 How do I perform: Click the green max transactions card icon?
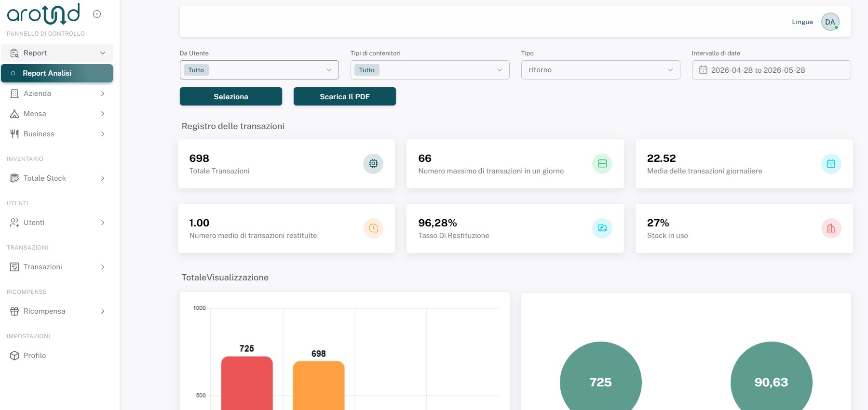pyautogui.click(x=602, y=164)
